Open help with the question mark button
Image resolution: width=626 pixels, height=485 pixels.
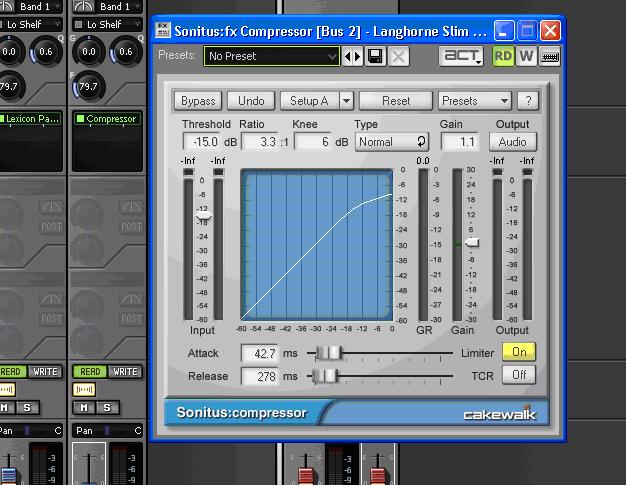528,101
